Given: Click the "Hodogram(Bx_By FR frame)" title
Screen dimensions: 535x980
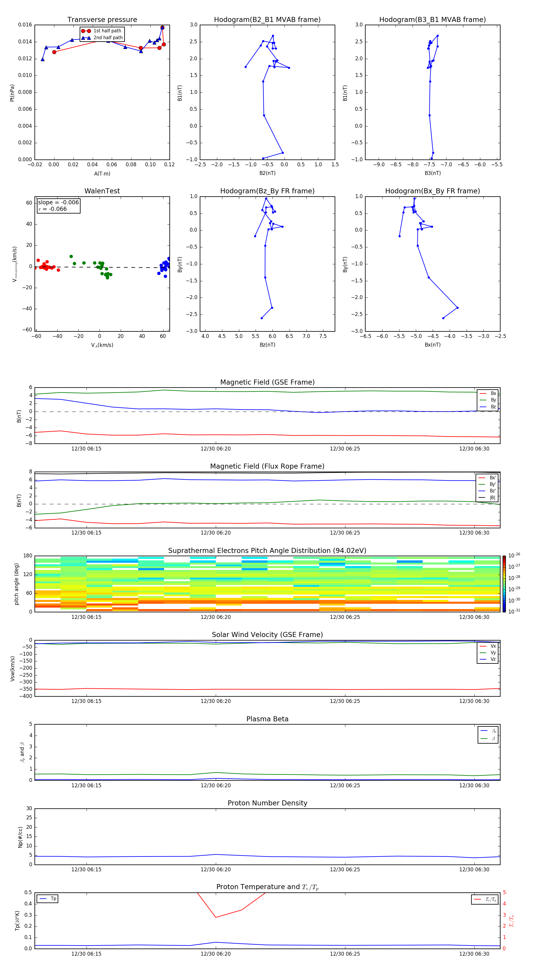Looking at the screenshot, I should tap(432, 191).
